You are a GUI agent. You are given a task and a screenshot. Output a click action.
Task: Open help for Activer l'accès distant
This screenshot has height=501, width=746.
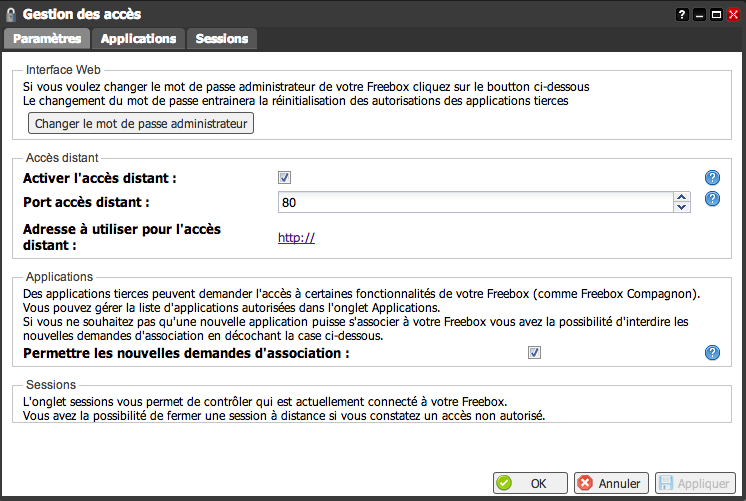[x=712, y=178]
